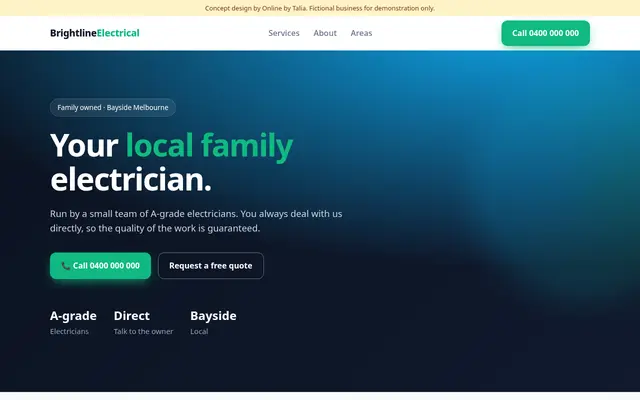Click the 'Electricians' stat label

click(x=69, y=331)
